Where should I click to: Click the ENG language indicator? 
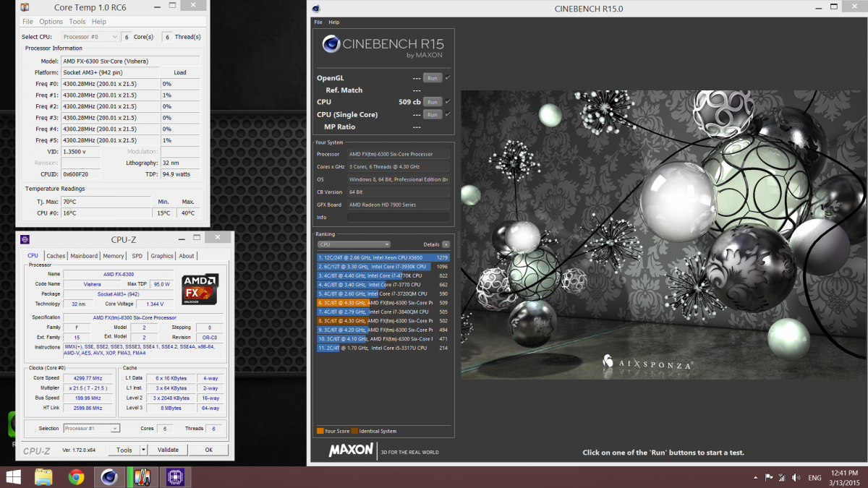point(814,478)
